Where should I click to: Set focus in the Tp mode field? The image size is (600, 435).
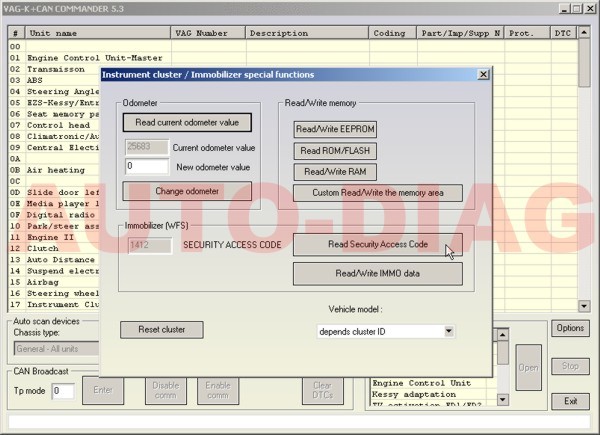coord(63,391)
